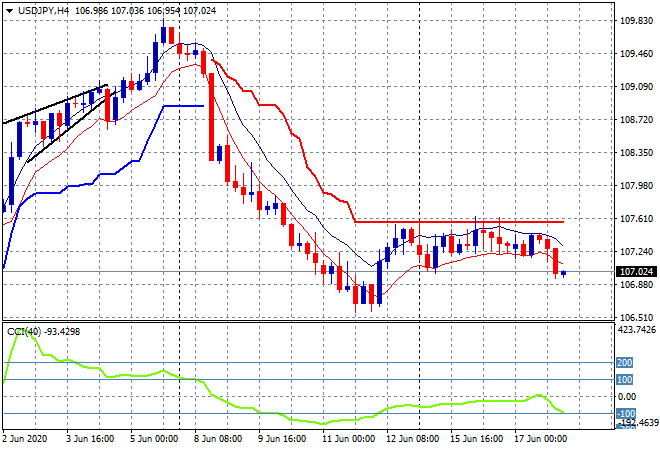Open the chart menu triangle beside USDJPY,H4
The image size is (660, 450).
[x=9, y=11]
